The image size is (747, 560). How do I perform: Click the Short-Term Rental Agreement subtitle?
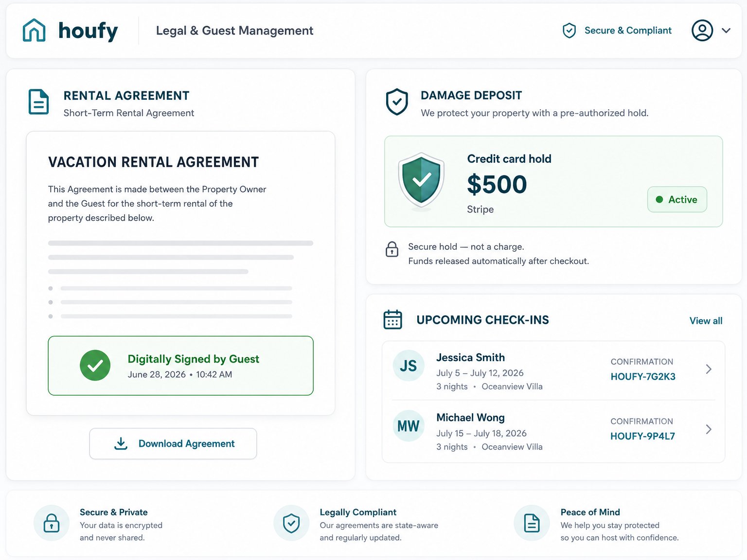point(129,113)
